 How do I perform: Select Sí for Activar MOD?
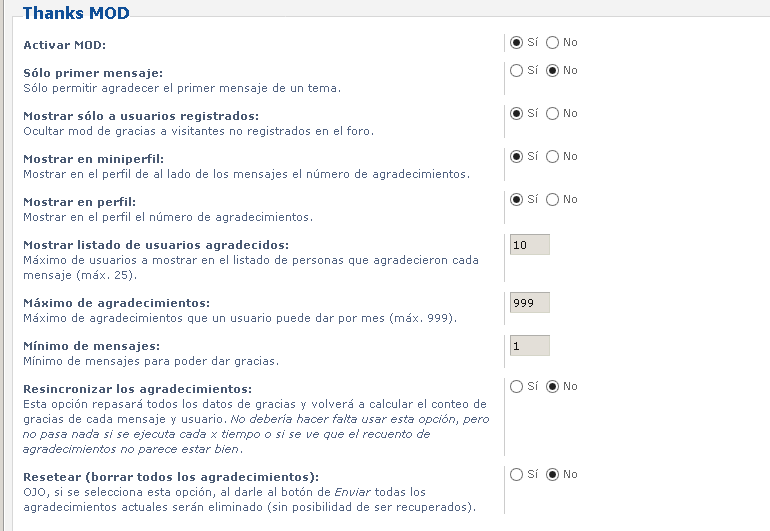pos(516,43)
